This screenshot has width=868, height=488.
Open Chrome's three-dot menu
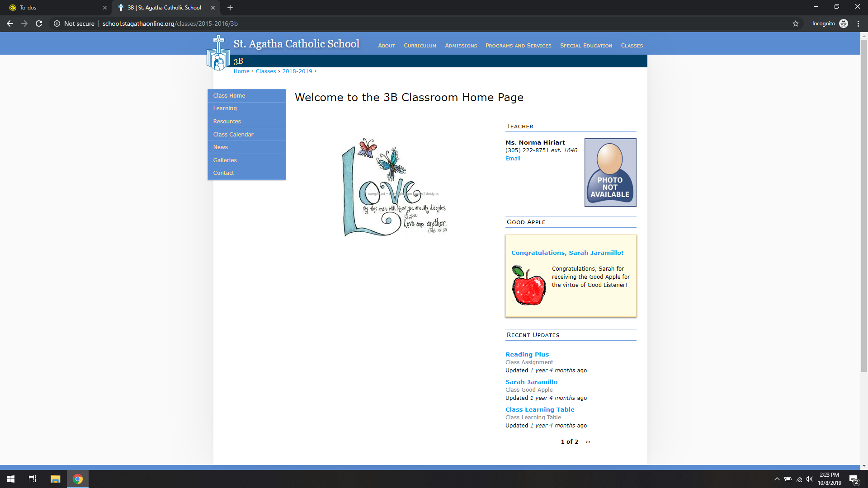858,23
